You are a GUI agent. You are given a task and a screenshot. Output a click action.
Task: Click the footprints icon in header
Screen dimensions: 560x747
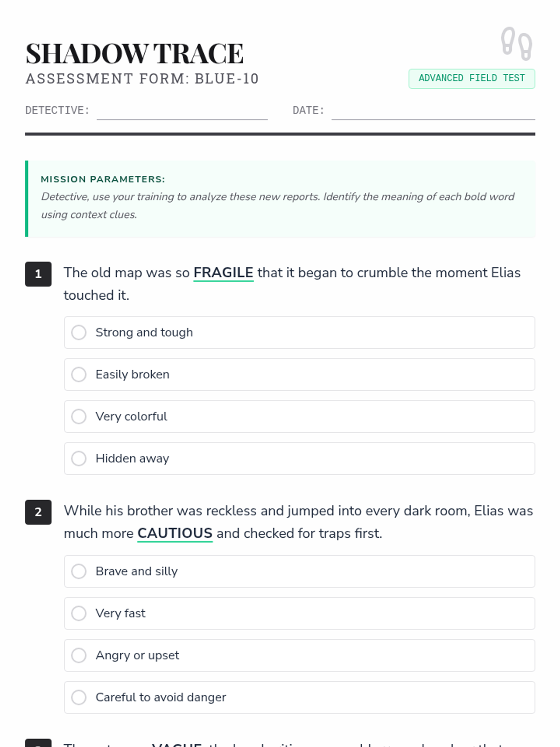(x=517, y=43)
